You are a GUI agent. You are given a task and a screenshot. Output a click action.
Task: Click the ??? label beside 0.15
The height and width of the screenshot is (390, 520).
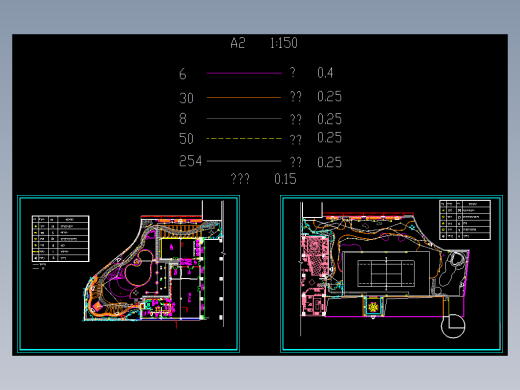pos(240,179)
